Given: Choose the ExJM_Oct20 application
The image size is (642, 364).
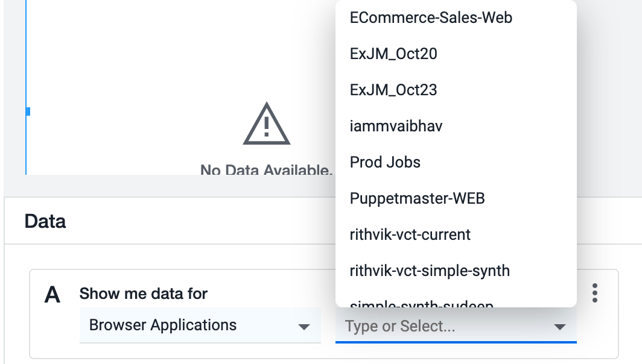Looking at the screenshot, I should 456,54.
